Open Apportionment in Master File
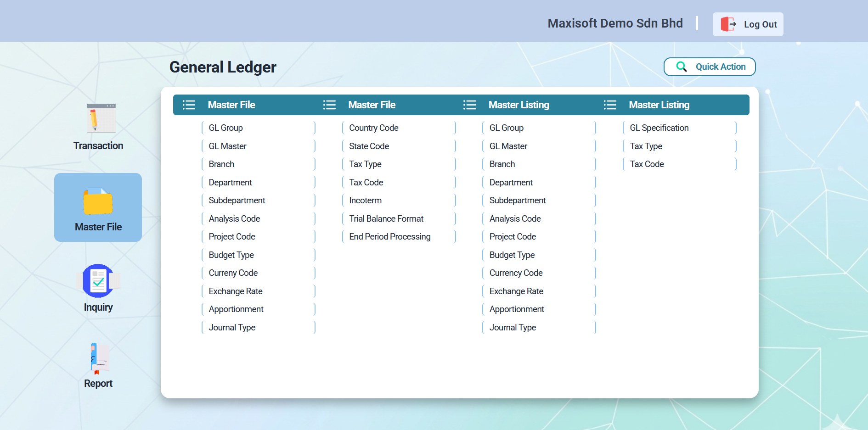868x430 pixels. pyautogui.click(x=259, y=309)
